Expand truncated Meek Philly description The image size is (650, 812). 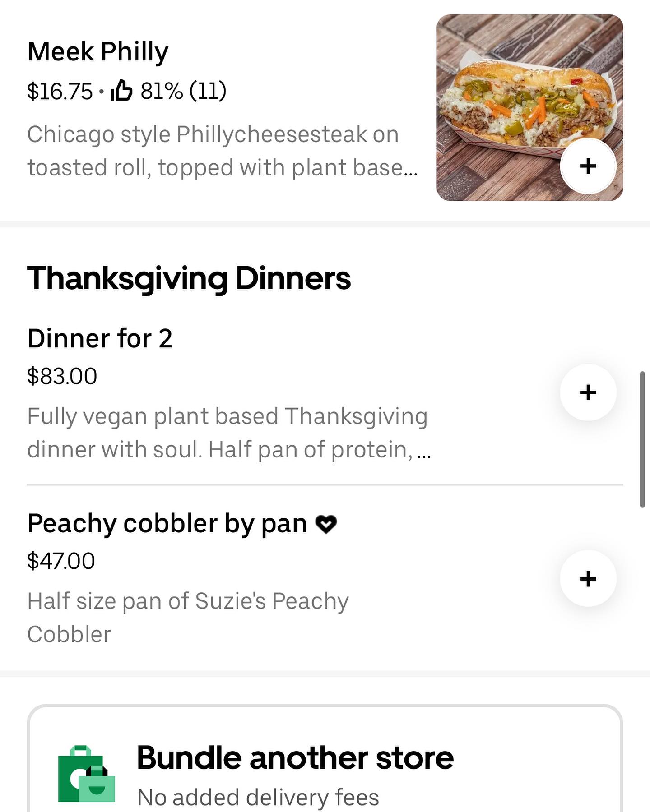coord(222,151)
